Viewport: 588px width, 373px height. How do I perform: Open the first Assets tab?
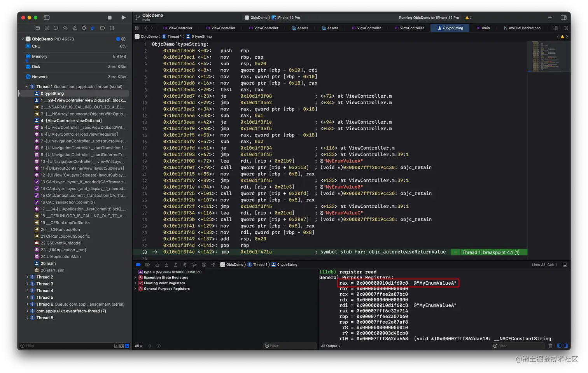coord(300,28)
